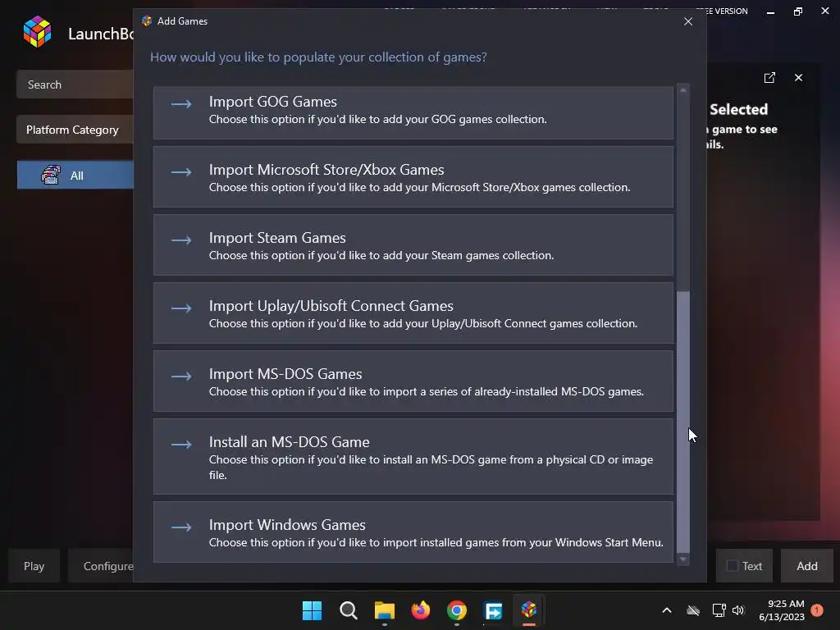Choose Import Windows Games option
Image resolution: width=840 pixels, height=630 pixels.
413,532
